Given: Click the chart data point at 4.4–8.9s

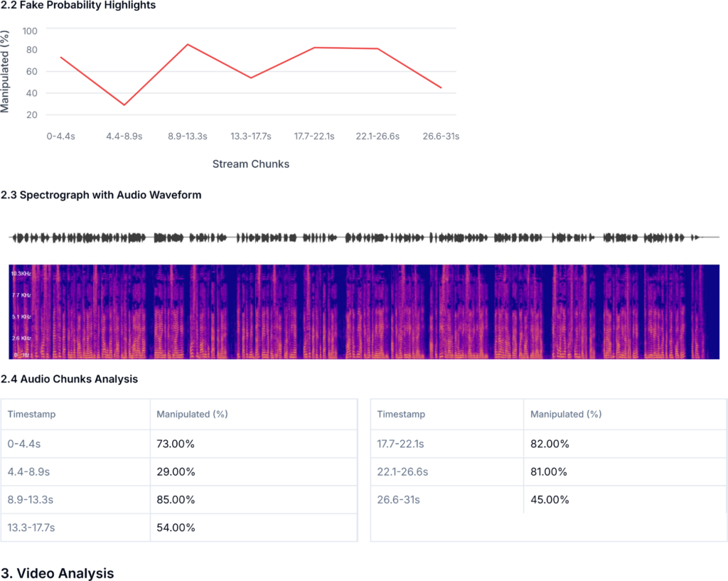Looking at the screenshot, I should pos(125,105).
